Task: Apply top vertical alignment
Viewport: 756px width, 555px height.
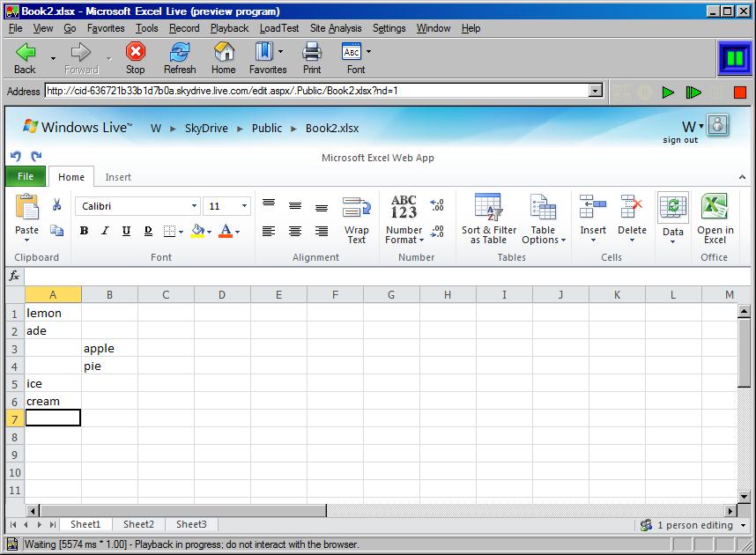Action: pos(269,204)
